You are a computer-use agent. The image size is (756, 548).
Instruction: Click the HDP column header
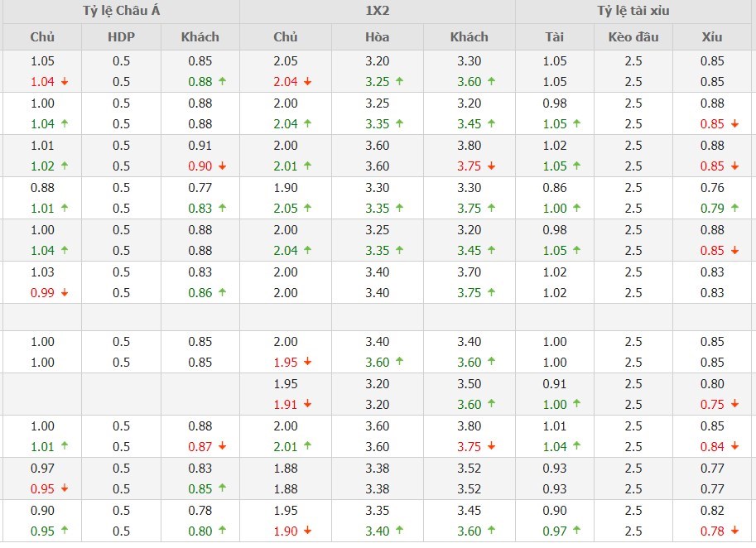[x=121, y=37]
